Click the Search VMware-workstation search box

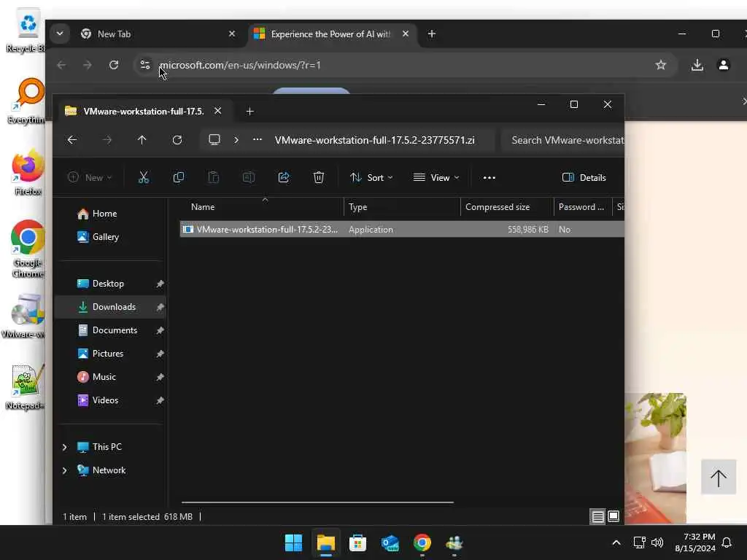(563, 140)
